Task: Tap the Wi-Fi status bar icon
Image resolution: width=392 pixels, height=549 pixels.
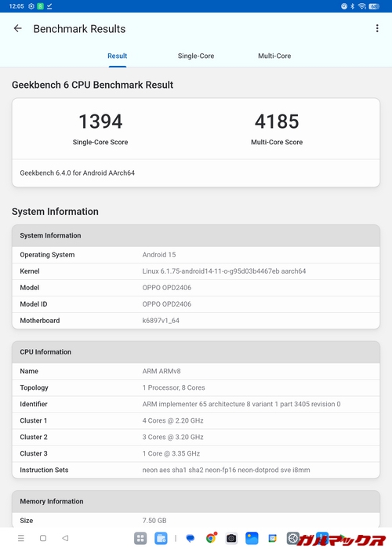Action: 362,6
